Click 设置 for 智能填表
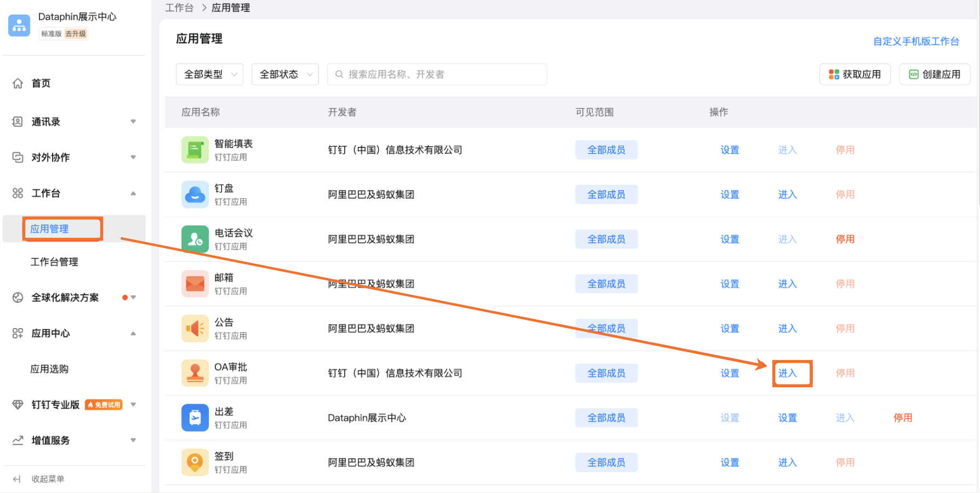This screenshot has width=980, height=493. 730,150
